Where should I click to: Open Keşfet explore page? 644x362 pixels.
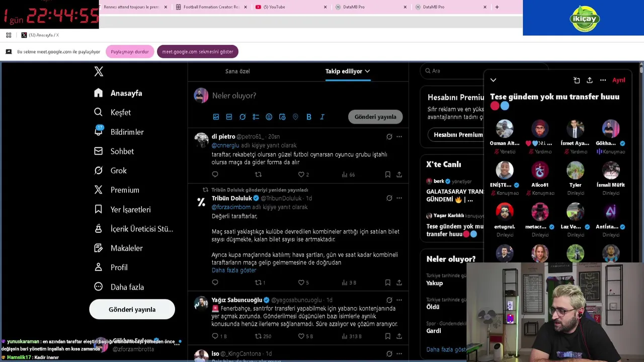pos(112,112)
